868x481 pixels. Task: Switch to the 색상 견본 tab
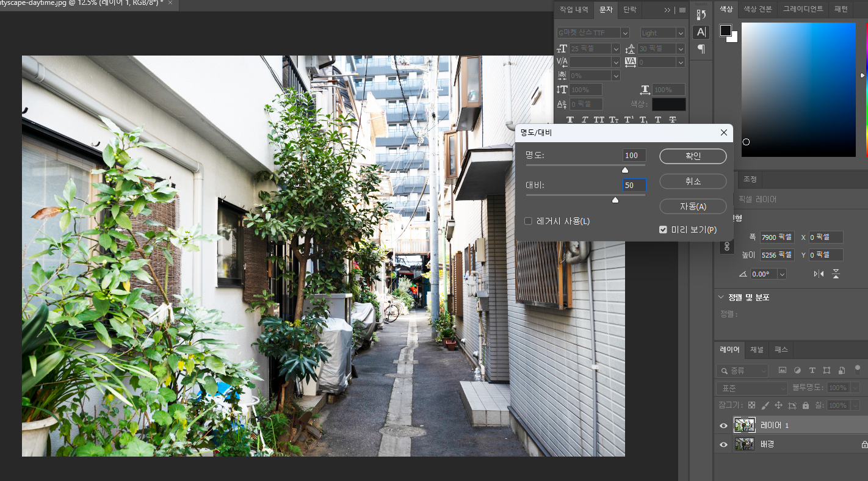[x=758, y=9]
